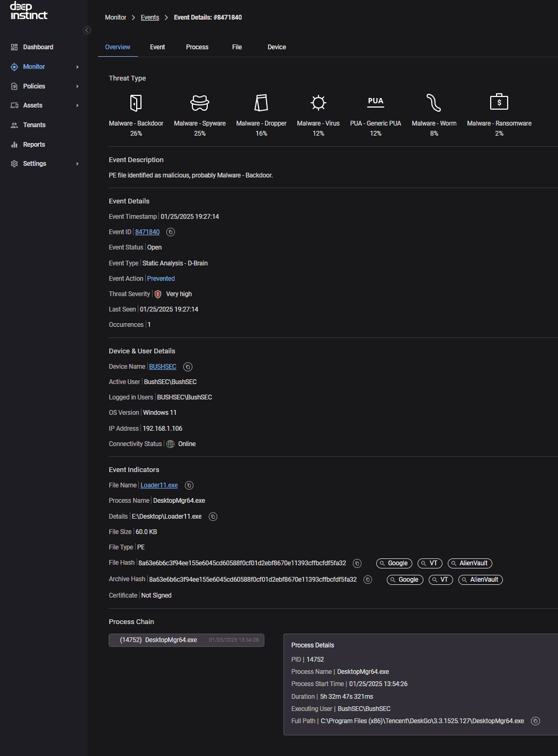The height and width of the screenshot is (756, 558).
Task: Click the Online connectivity globe icon
Action: click(171, 444)
